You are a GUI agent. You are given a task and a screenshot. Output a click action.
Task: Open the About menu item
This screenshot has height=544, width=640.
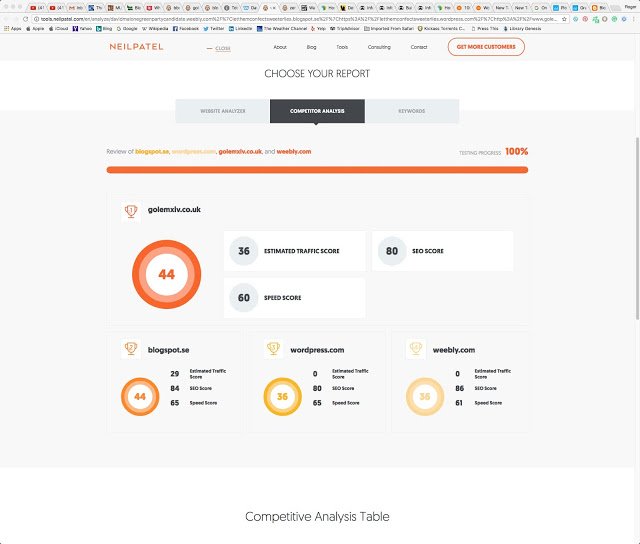click(x=280, y=47)
